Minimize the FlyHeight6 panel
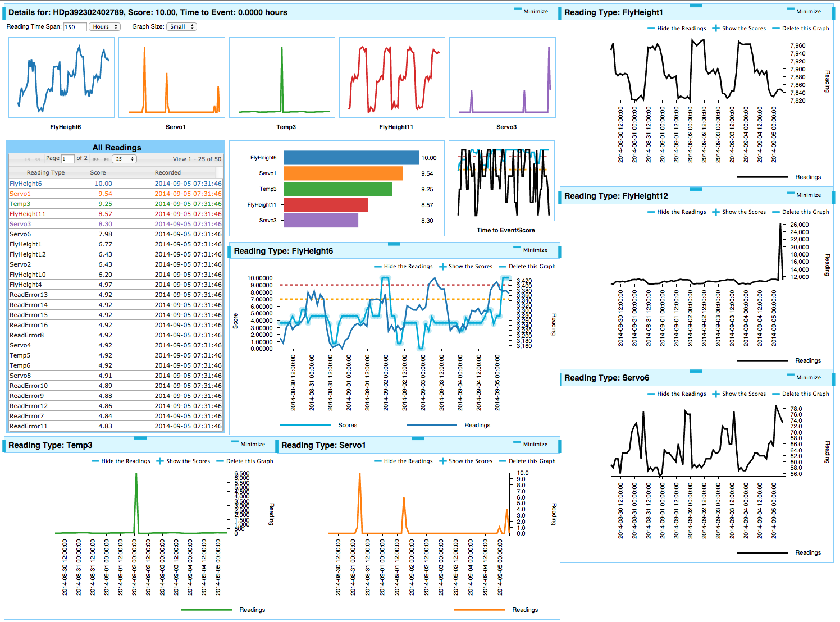This screenshot has height=622, width=840. [531, 250]
